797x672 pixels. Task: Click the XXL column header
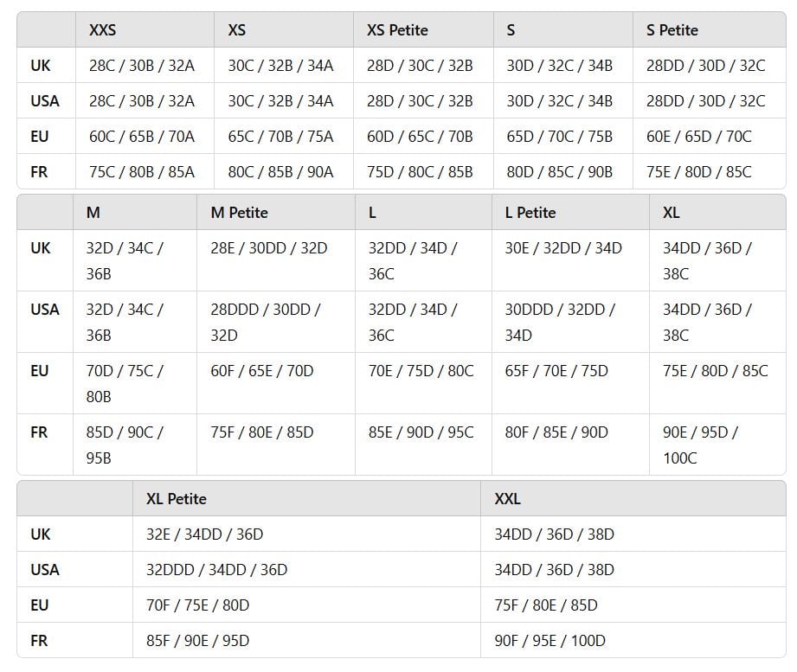pyautogui.click(x=633, y=499)
